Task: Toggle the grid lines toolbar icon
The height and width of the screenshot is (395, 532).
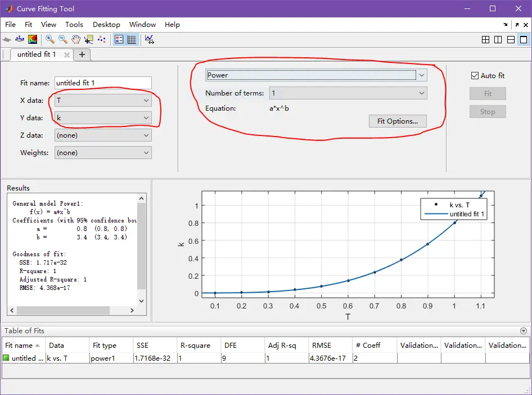Action: point(132,40)
